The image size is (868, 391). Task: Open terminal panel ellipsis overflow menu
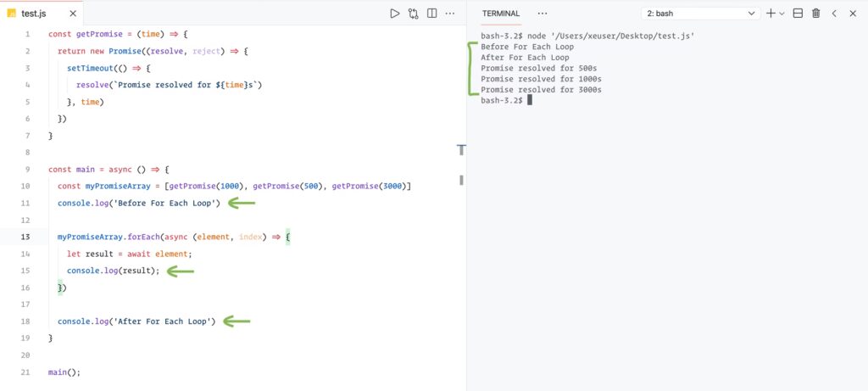click(542, 14)
